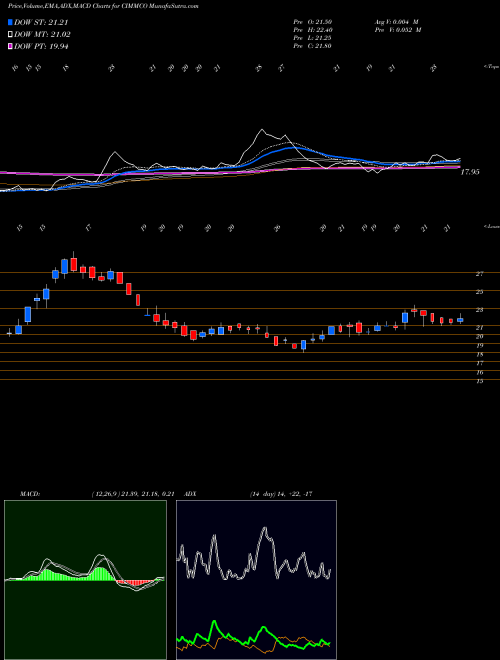Click the MACD '(12,26,9)' parameter values text
The image size is (500, 660).
pos(133,493)
